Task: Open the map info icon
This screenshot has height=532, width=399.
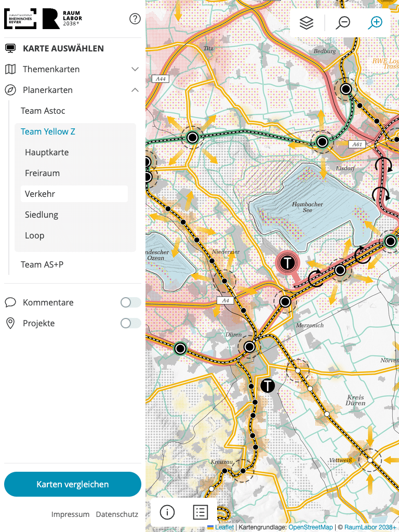Action: tap(167, 512)
